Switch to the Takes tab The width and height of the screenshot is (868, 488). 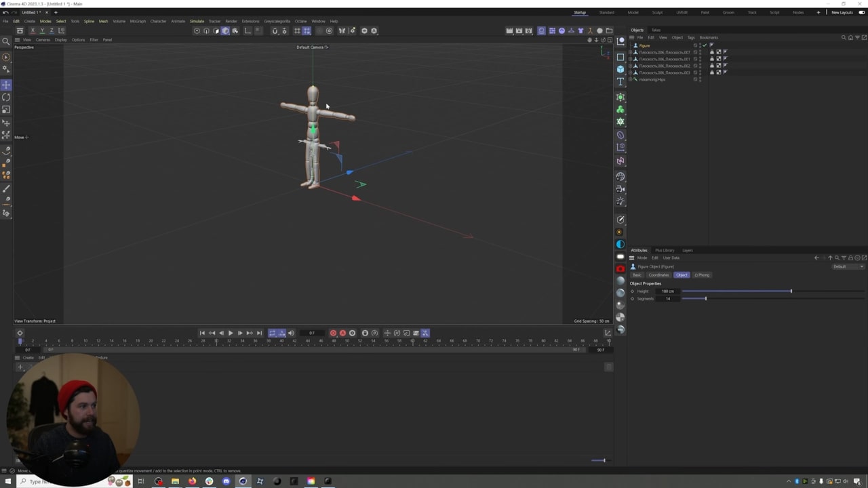click(656, 30)
